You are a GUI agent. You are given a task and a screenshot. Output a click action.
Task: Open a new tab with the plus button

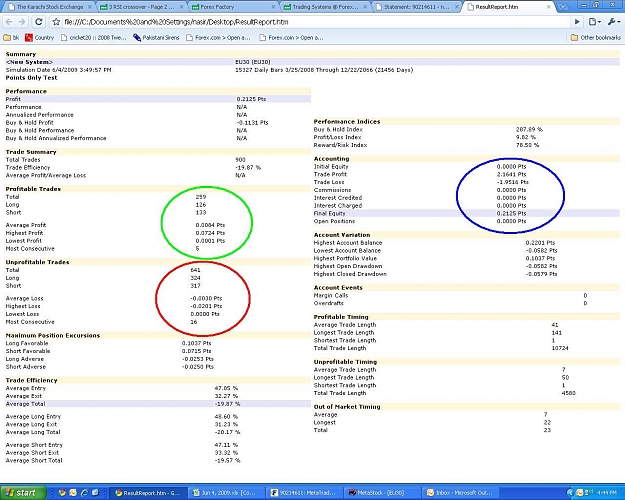click(563, 7)
